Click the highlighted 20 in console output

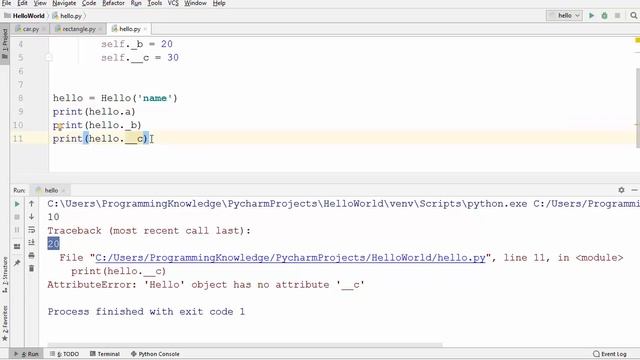(x=53, y=244)
